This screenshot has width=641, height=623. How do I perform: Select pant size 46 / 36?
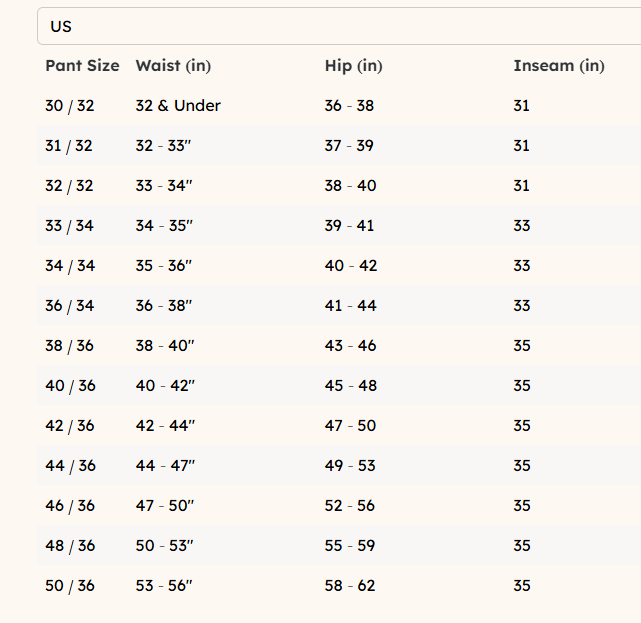click(x=69, y=506)
